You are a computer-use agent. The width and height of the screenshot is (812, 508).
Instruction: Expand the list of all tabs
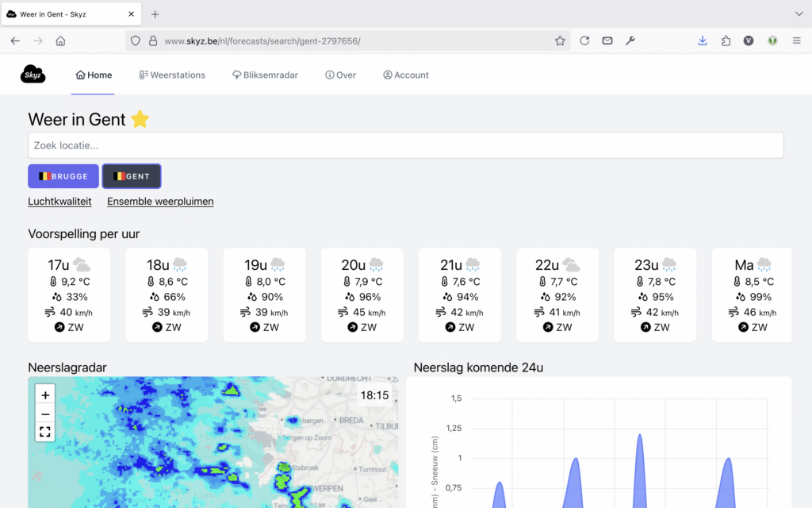tap(799, 14)
